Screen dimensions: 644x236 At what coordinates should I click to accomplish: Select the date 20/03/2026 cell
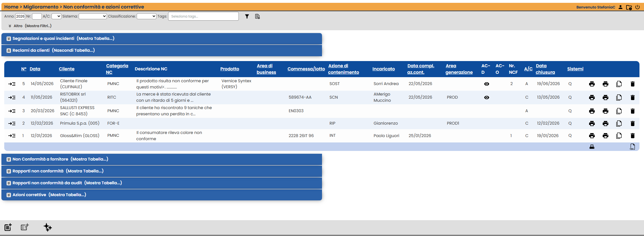(x=42, y=111)
